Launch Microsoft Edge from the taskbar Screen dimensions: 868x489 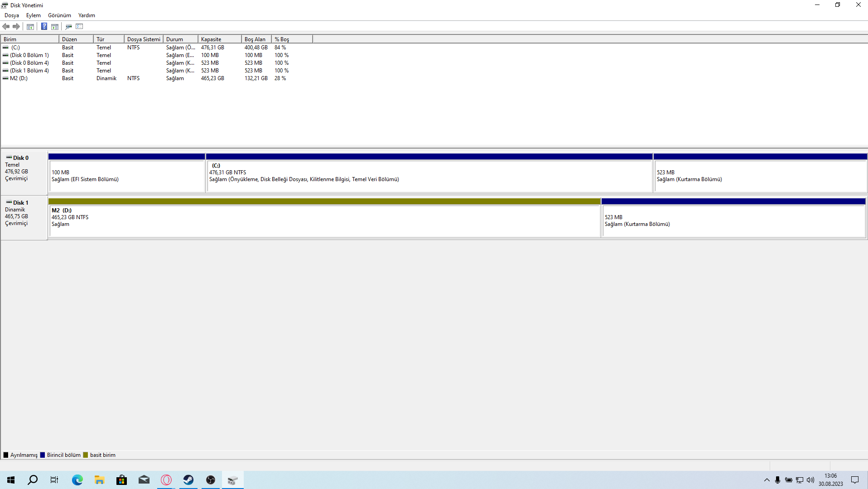point(77,480)
